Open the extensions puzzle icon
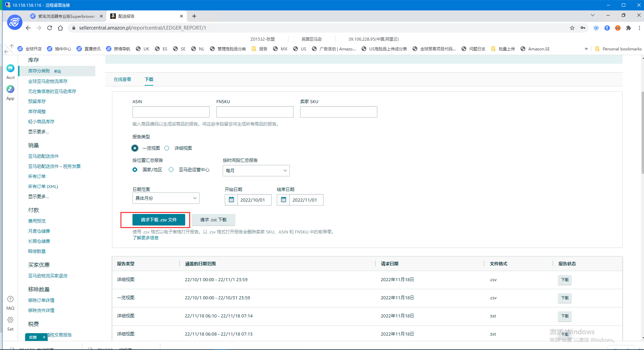 (629, 28)
